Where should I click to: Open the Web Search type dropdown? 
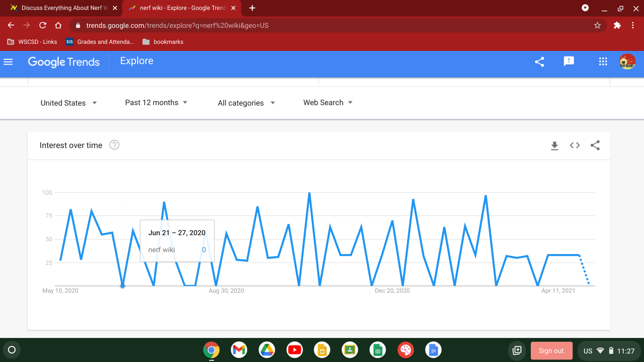point(328,102)
